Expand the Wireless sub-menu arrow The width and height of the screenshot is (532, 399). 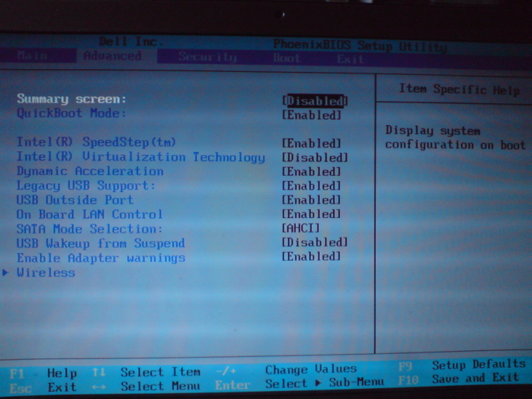click(5, 273)
